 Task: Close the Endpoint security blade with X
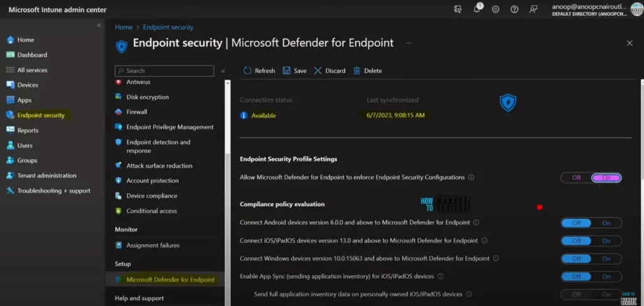point(629,43)
